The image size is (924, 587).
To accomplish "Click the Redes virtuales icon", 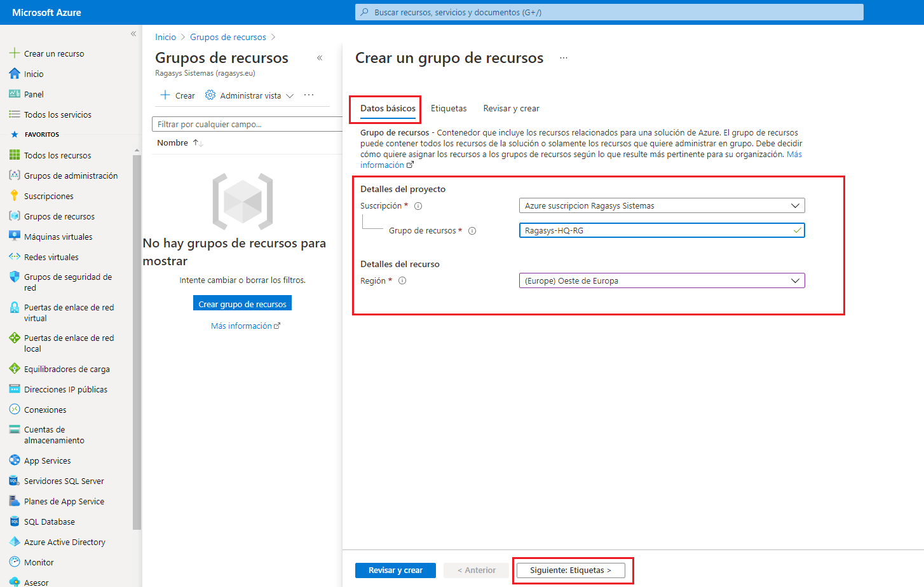I will (15, 256).
